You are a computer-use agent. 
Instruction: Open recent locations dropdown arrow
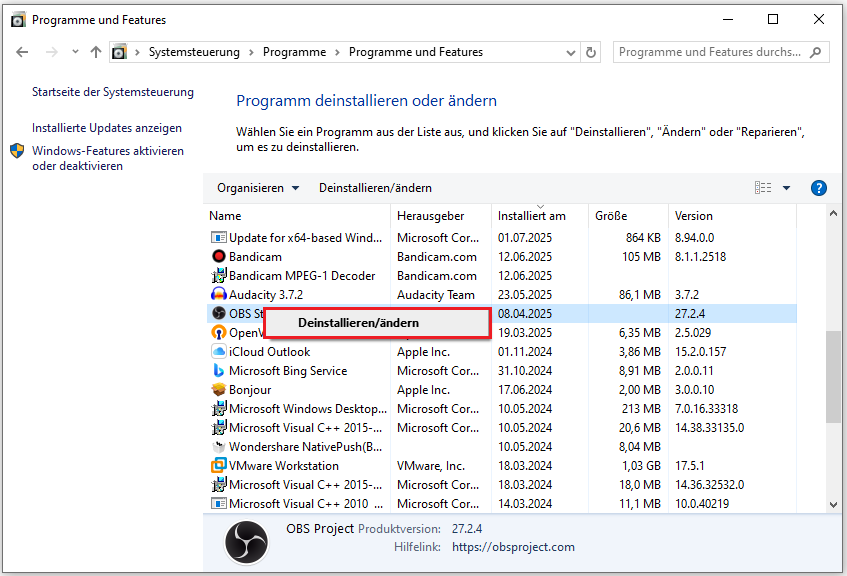click(x=75, y=52)
